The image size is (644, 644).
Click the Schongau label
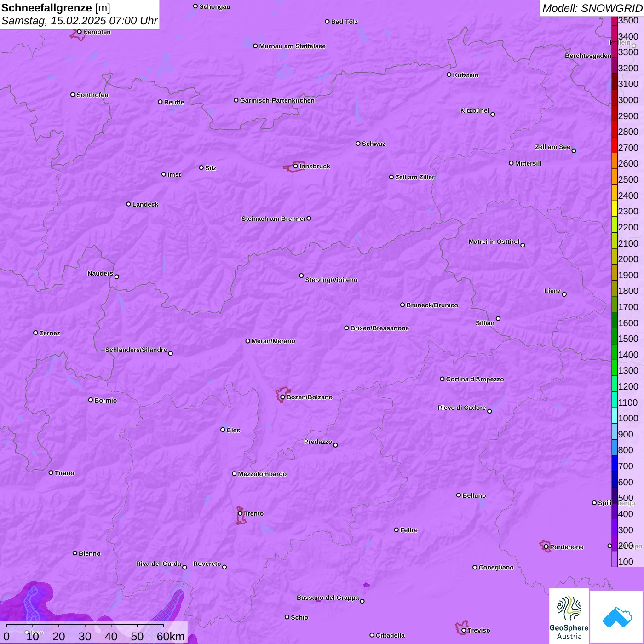[x=215, y=6]
